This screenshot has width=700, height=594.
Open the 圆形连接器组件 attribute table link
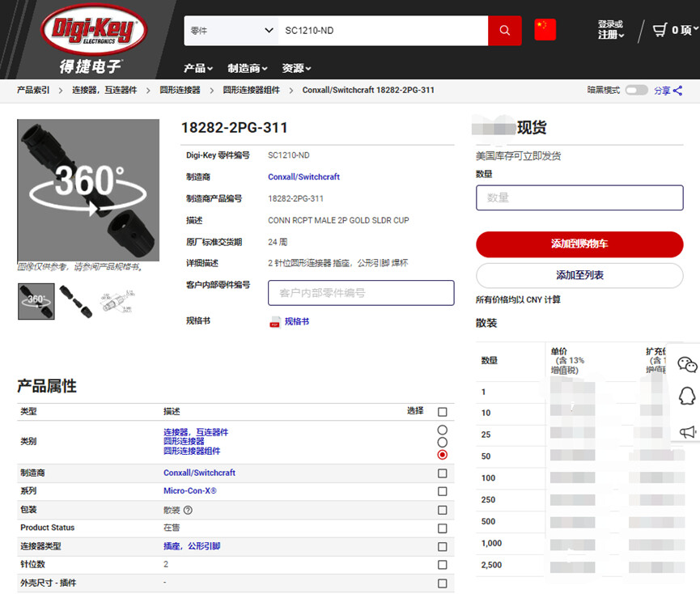192,451
